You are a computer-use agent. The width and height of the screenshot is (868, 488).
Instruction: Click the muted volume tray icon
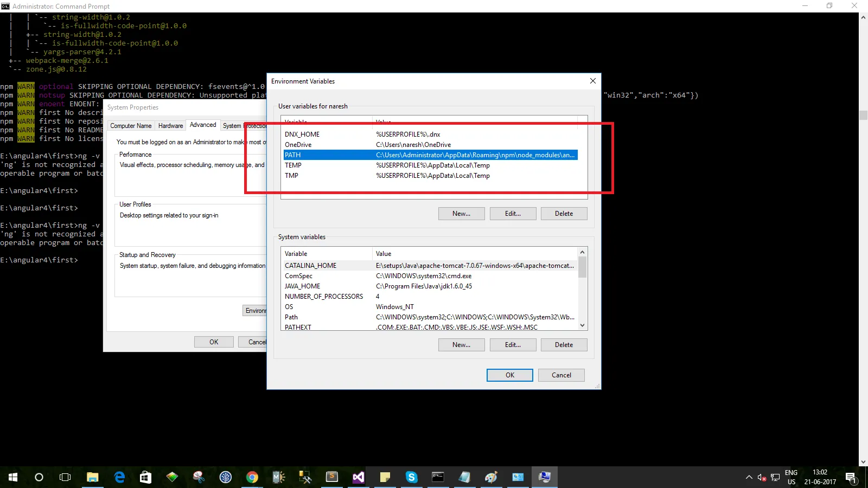pyautogui.click(x=762, y=477)
